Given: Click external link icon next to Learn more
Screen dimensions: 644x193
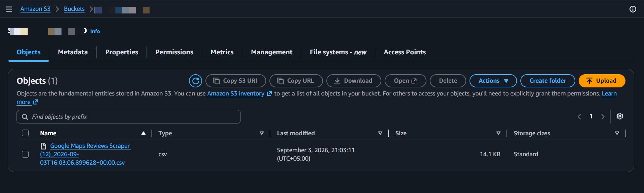Looking at the screenshot, I should pos(35,102).
